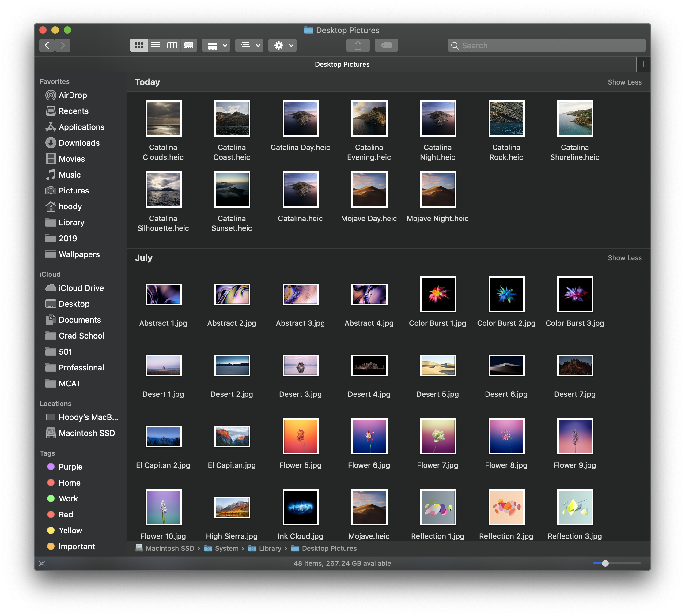The image size is (685, 616).
Task: Switch to gallery view mode
Action: point(189,45)
